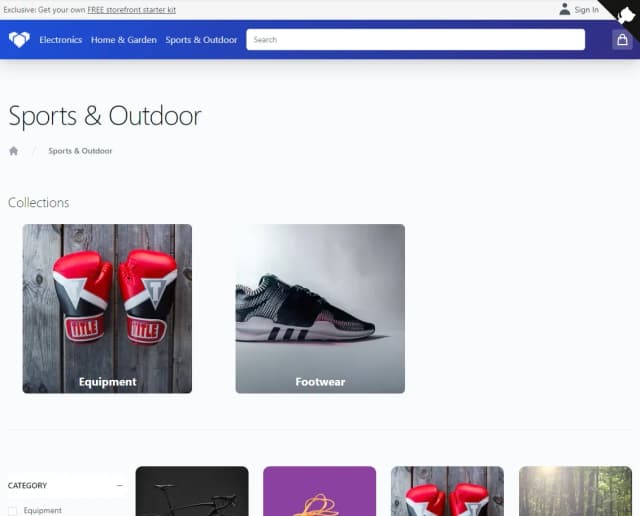Click the Sign In link
The image size is (640, 516).
(587, 9)
